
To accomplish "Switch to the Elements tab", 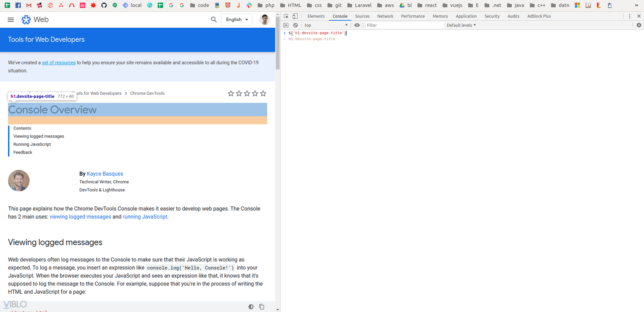I will (x=316, y=16).
